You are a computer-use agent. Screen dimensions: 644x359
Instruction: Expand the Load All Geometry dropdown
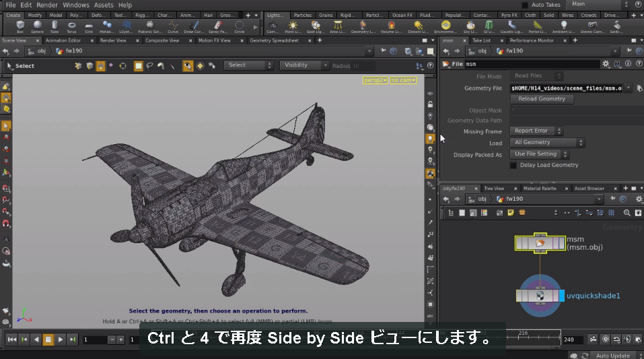pyautogui.click(x=547, y=142)
